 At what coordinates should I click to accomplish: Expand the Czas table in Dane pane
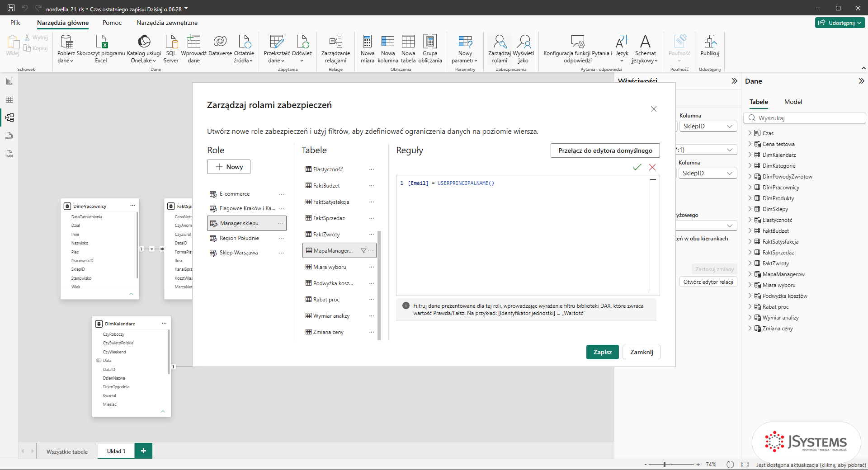pyautogui.click(x=750, y=133)
